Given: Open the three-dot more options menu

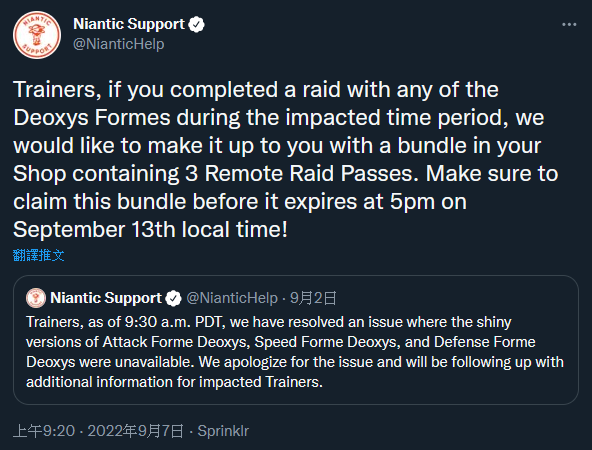Looking at the screenshot, I should [x=569, y=25].
